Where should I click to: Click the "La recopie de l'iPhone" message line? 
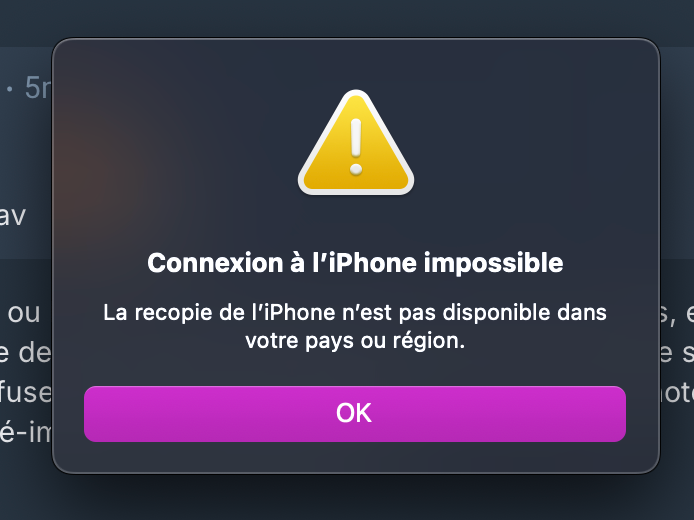click(355, 312)
